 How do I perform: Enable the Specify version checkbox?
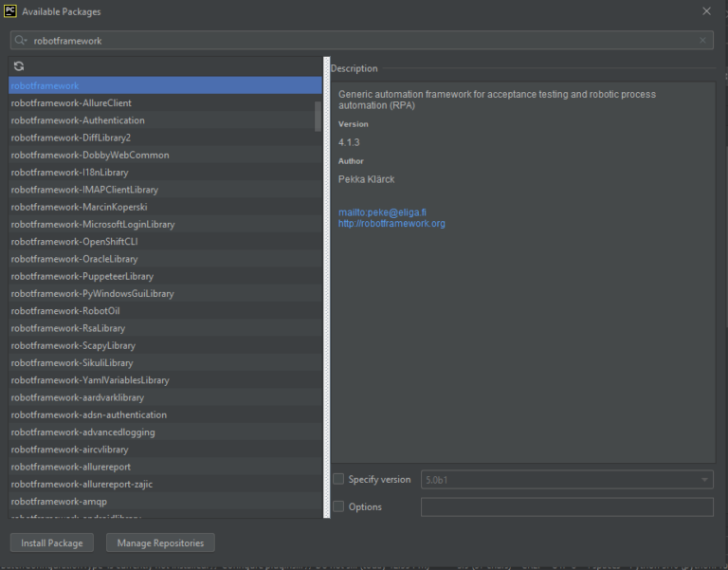[338, 480]
